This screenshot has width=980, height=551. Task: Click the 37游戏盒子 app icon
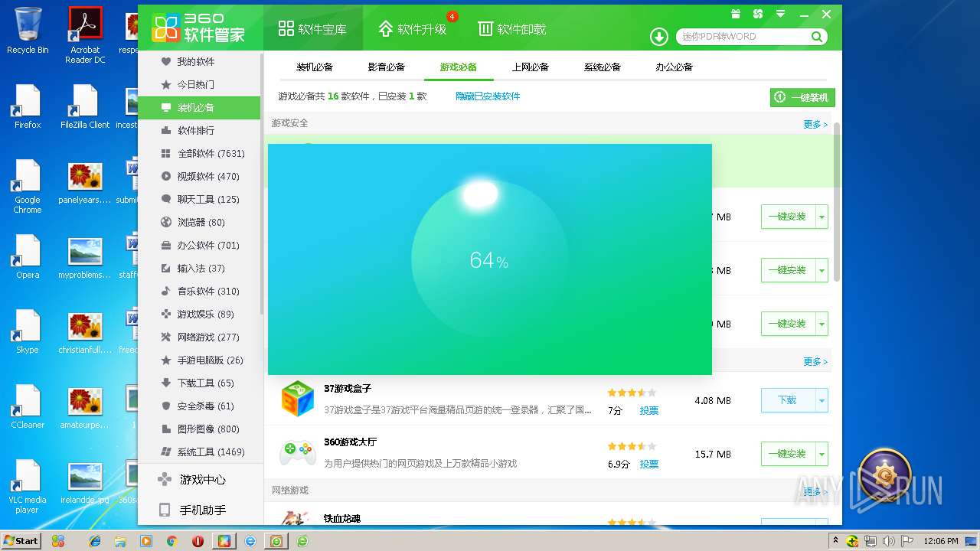(x=297, y=399)
